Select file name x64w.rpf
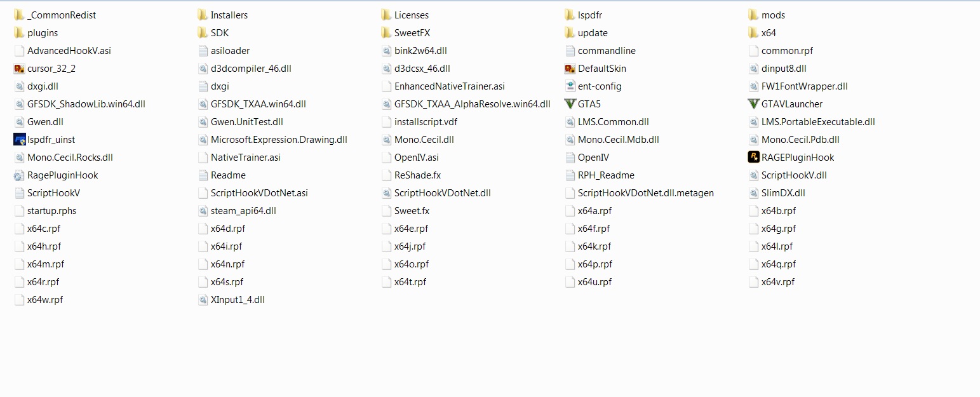This screenshot has width=980, height=397. [x=45, y=300]
